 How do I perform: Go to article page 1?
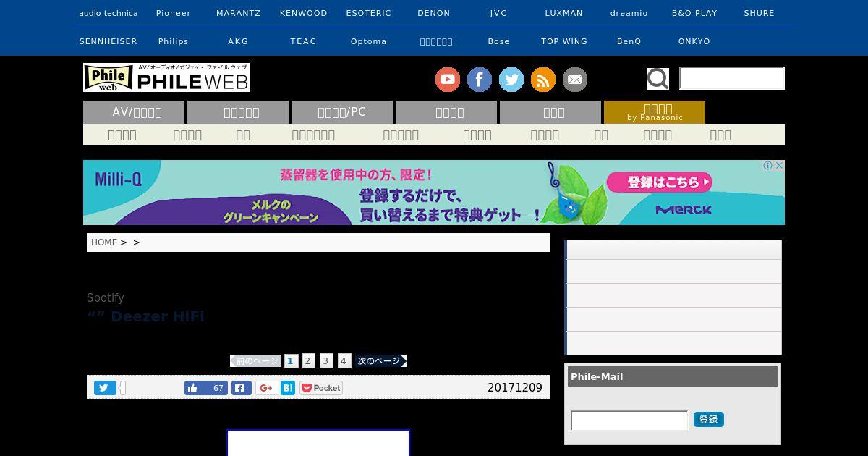pyautogui.click(x=291, y=360)
